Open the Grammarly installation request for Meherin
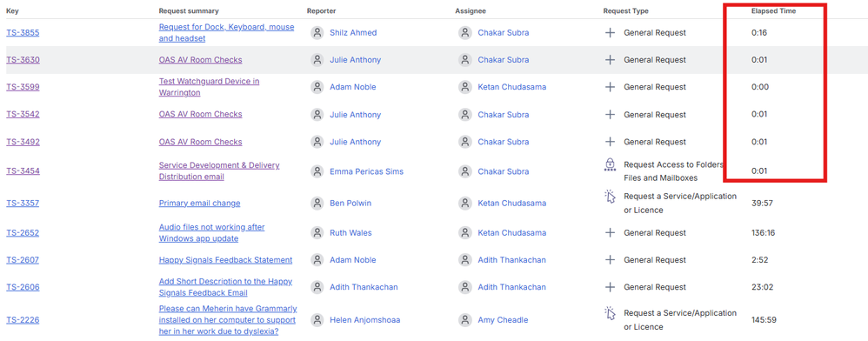Image resolution: width=868 pixels, height=341 pixels. [228, 320]
